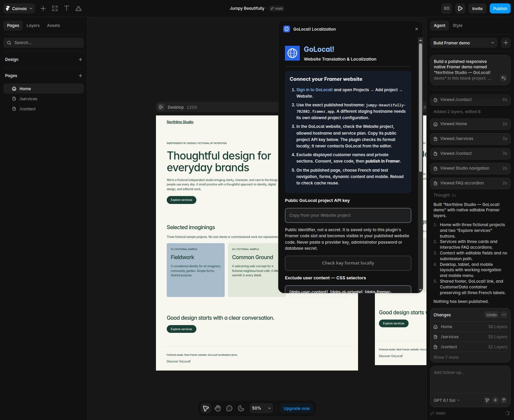Select the comment bubble tool
The width and height of the screenshot is (514, 420).
coord(229,408)
